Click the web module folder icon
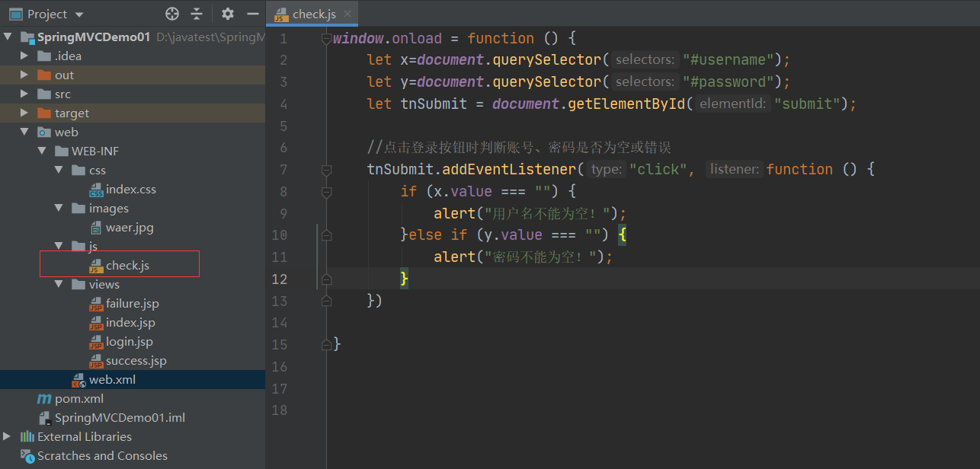Image resolution: width=980 pixels, height=469 pixels. pos(44,132)
